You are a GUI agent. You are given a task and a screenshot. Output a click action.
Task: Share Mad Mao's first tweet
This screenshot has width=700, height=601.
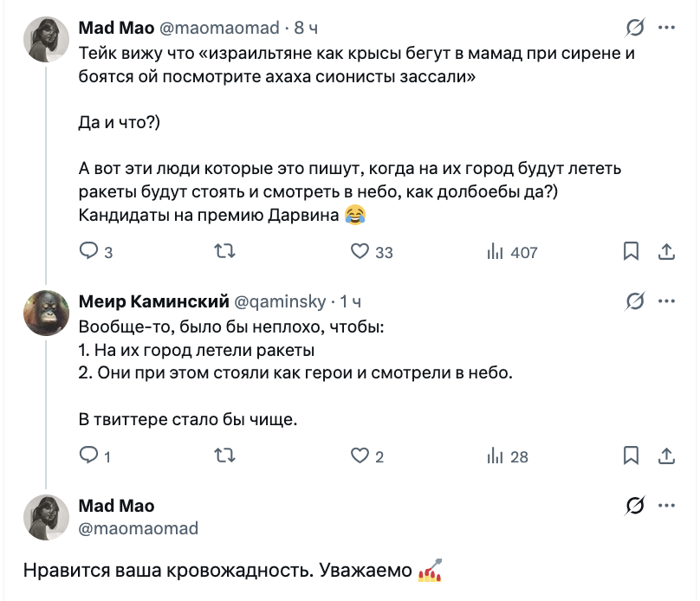(666, 252)
